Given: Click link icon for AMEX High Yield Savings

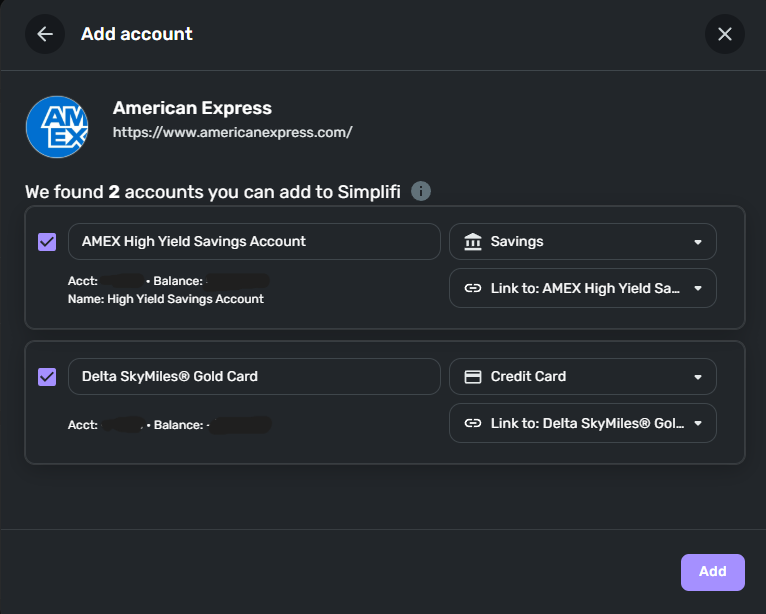Looking at the screenshot, I should tap(473, 288).
